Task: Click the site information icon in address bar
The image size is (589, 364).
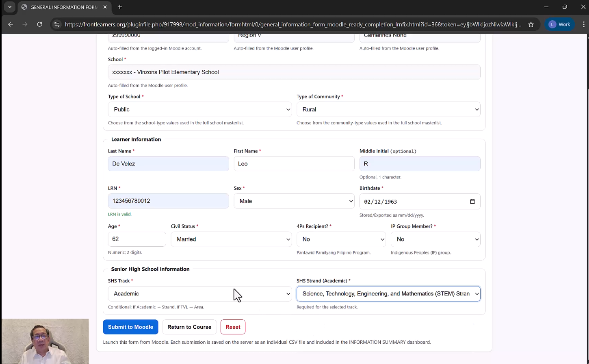Action: click(x=57, y=24)
